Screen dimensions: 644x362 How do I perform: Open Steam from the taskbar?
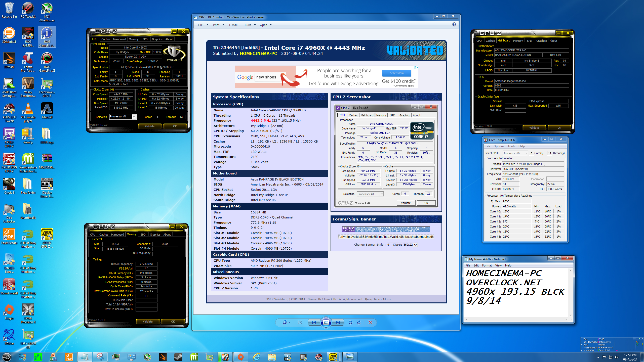[178, 357]
